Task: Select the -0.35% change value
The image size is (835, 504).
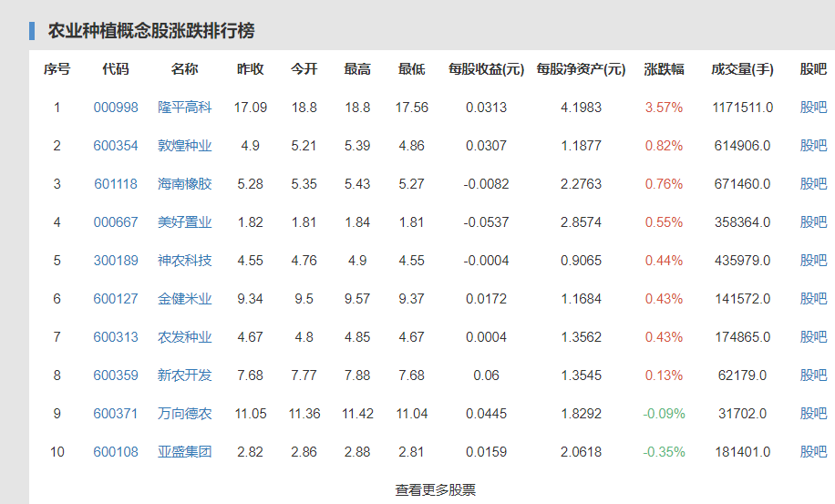Action: tap(664, 452)
